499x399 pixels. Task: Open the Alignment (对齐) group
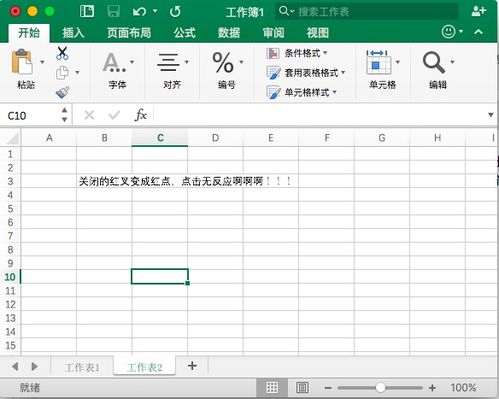[x=168, y=62]
